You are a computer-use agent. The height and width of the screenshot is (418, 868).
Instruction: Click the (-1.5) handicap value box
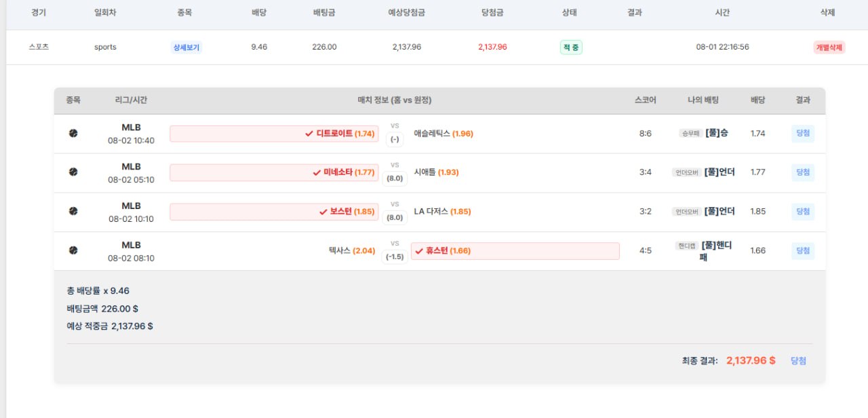[395, 257]
